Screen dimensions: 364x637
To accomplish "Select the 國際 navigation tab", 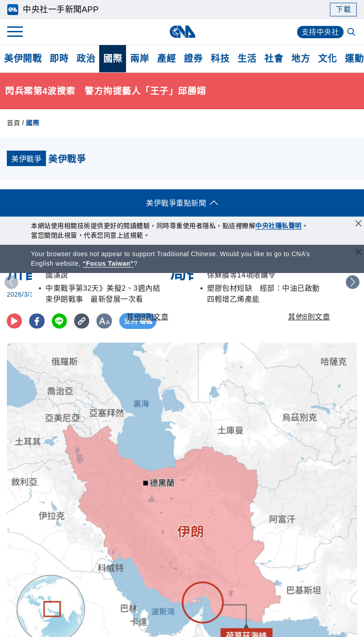I will pyautogui.click(x=112, y=59).
